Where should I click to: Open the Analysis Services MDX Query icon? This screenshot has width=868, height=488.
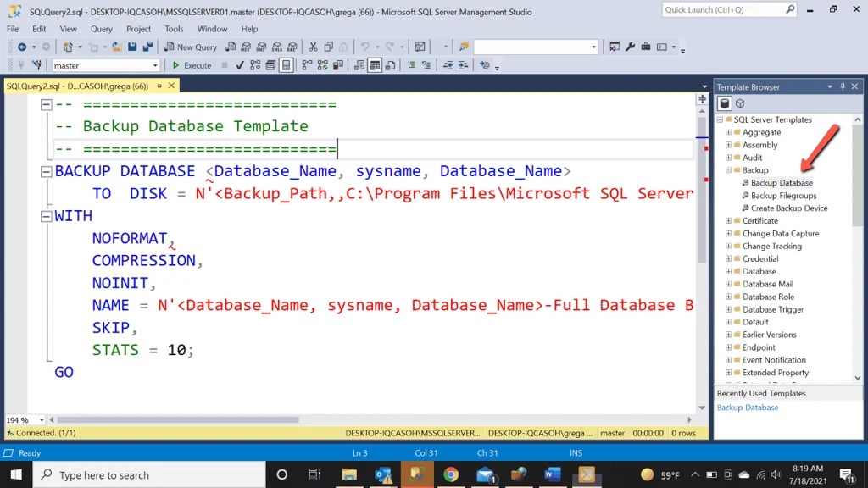(247, 47)
